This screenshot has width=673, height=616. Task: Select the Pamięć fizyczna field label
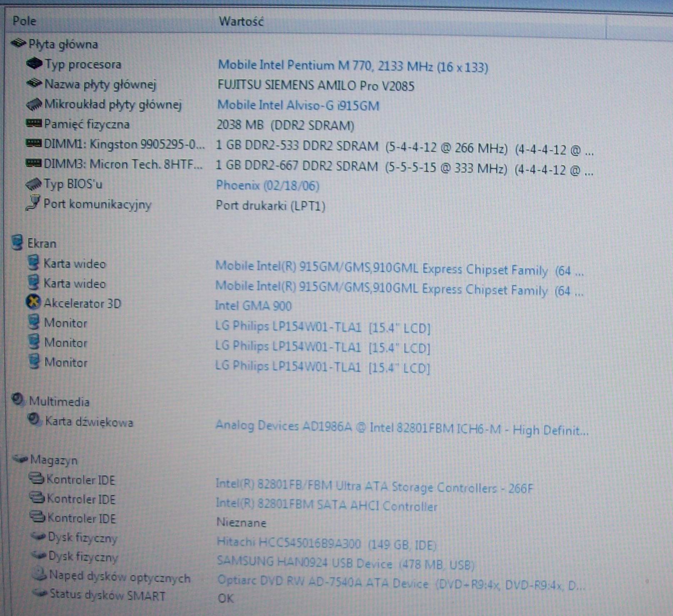coord(87,124)
